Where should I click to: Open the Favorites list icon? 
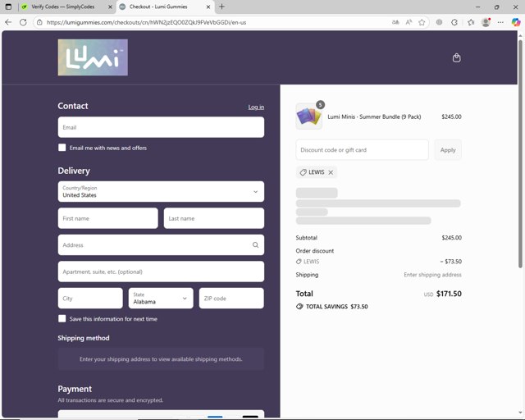[471, 22]
